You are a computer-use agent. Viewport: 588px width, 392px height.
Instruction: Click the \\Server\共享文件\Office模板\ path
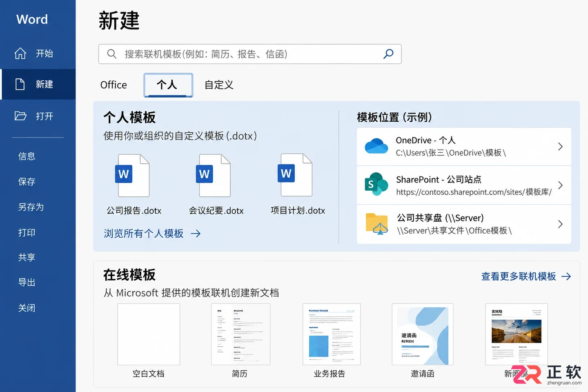(x=454, y=231)
